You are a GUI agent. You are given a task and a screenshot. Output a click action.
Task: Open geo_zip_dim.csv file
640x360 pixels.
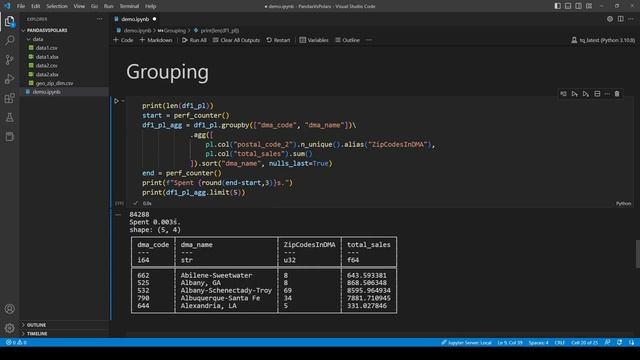click(x=54, y=83)
